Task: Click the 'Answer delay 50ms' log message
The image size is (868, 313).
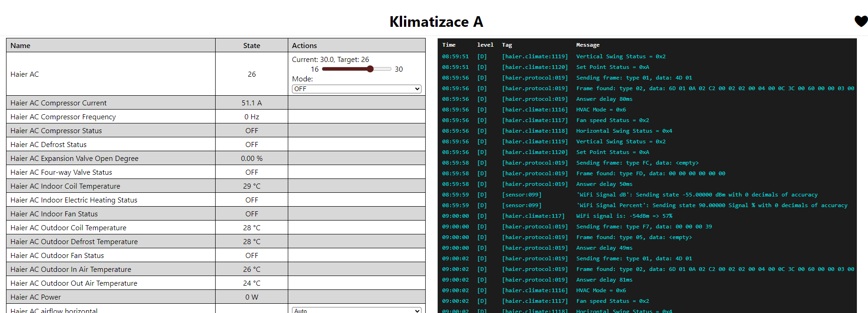Action: click(x=604, y=184)
